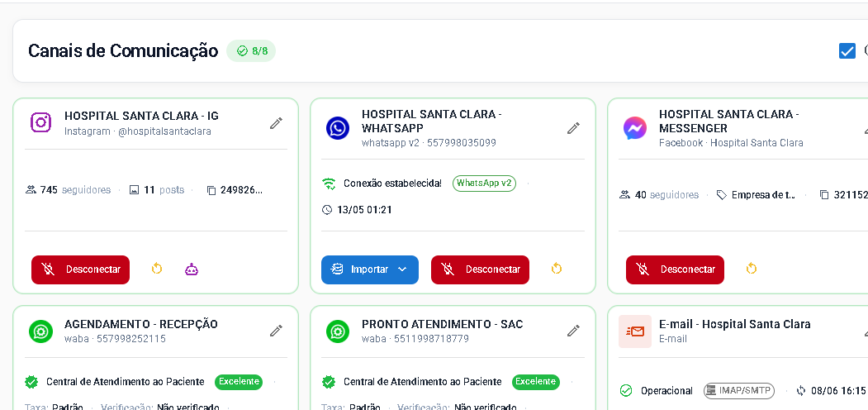Click the E-mail channel envelope icon
868x410 pixels.
coord(635,331)
